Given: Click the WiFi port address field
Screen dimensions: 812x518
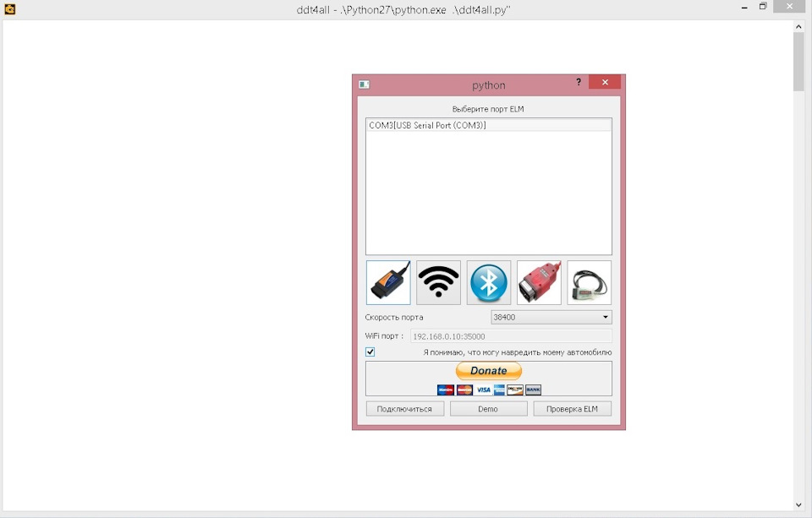Looking at the screenshot, I should (x=511, y=336).
